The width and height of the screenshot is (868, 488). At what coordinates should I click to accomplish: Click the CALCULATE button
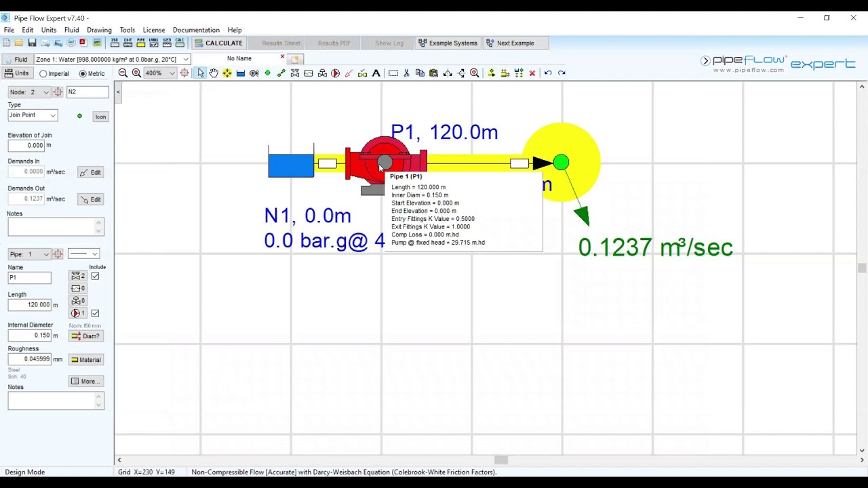point(218,43)
